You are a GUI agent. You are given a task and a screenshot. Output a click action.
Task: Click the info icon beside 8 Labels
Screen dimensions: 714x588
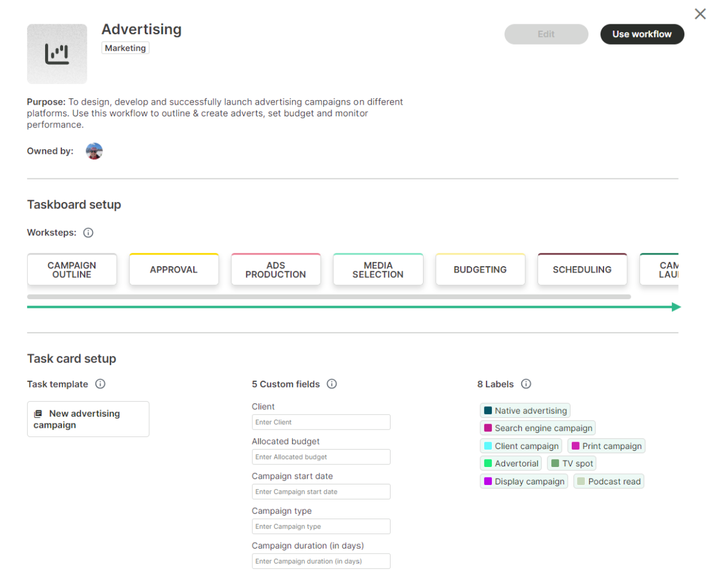pyautogui.click(x=526, y=384)
